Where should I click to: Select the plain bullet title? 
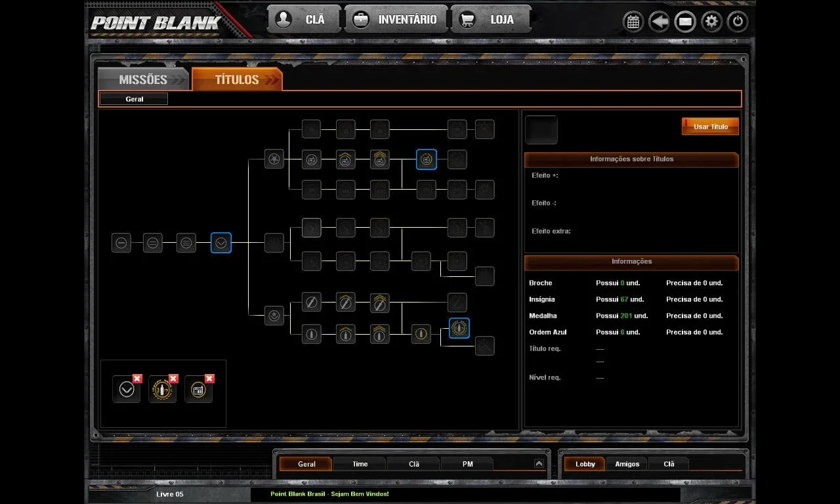tap(312, 333)
